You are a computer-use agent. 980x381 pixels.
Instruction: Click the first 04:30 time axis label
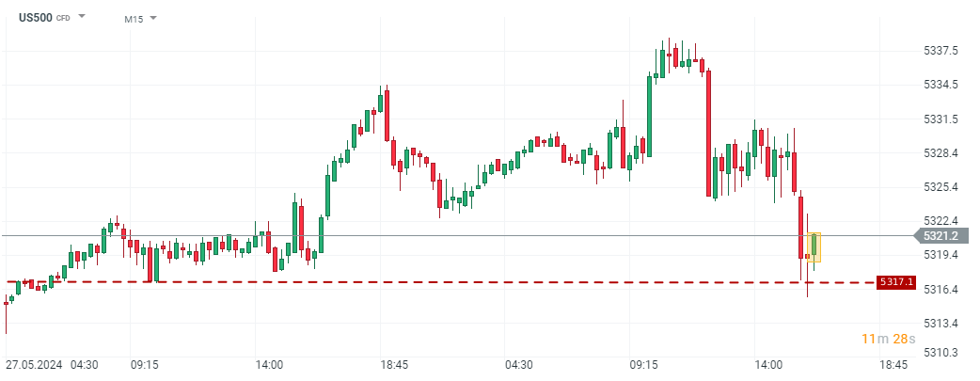[85, 365]
